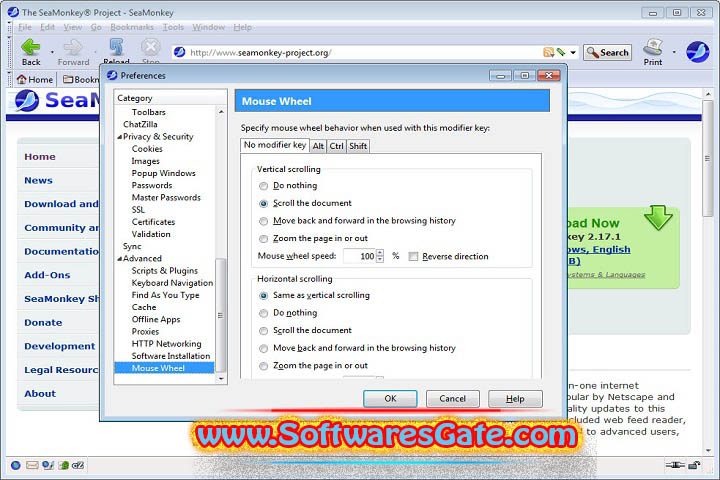Image resolution: width=720 pixels, height=480 pixels.
Task: Select vertical 'Scroll the document' option
Action: (264, 203)
